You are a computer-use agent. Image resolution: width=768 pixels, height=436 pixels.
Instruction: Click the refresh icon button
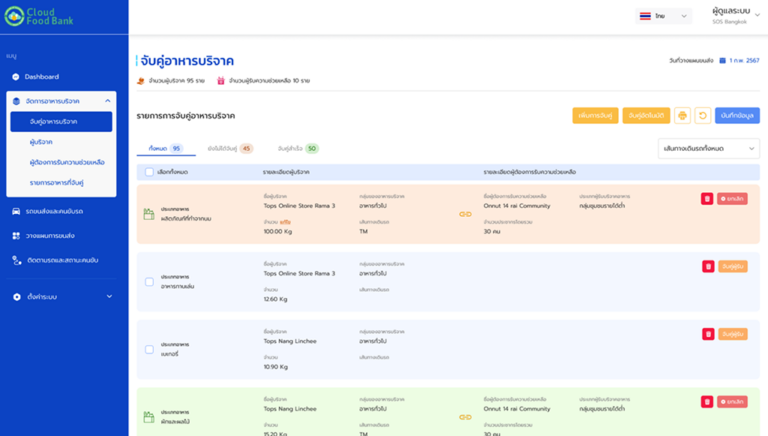pos(702,116)
